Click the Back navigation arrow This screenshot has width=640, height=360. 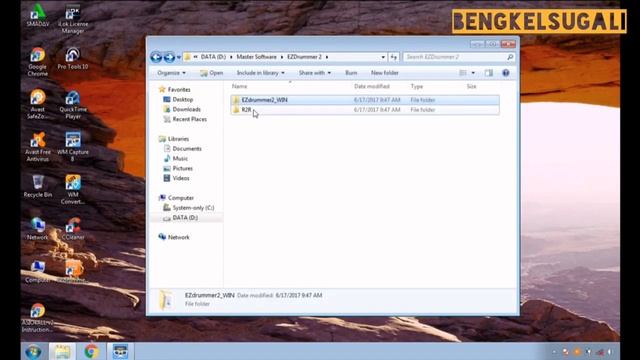tap(156, 57)
